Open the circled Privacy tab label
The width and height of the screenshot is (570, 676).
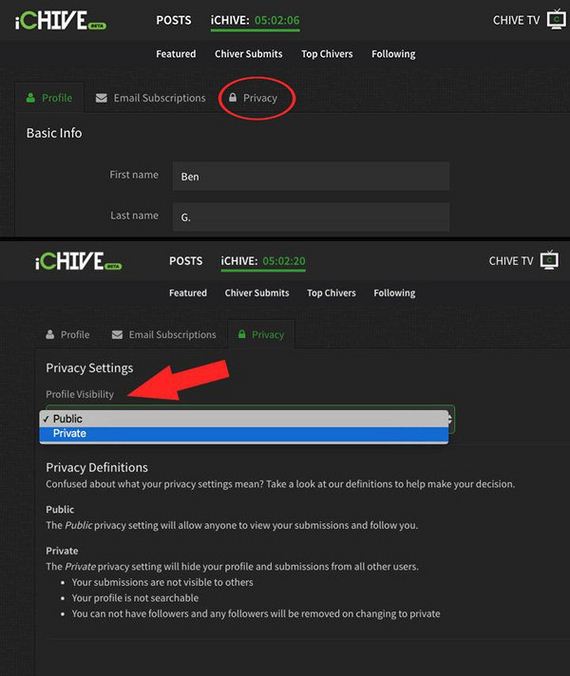(260, 98)
